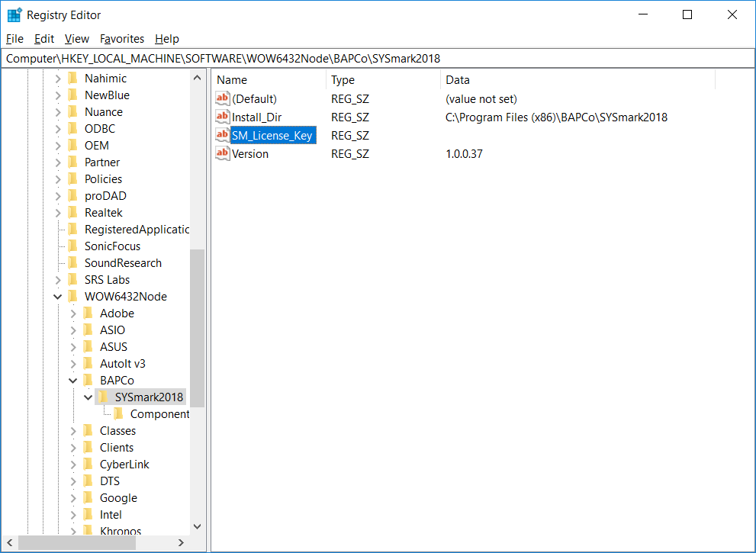Click the Version string value icon
The image size is (756, 553).
coord(222,154)
